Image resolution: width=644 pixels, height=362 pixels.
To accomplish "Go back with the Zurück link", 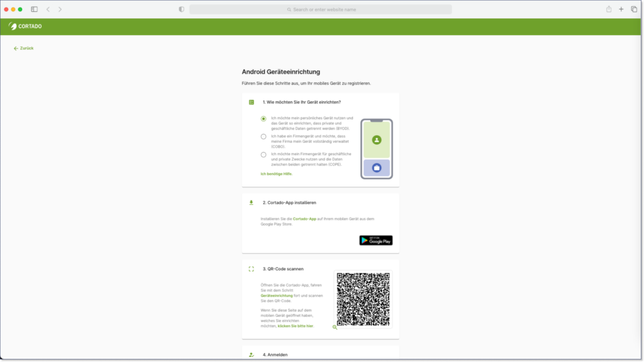I will (x=23, y=48).
